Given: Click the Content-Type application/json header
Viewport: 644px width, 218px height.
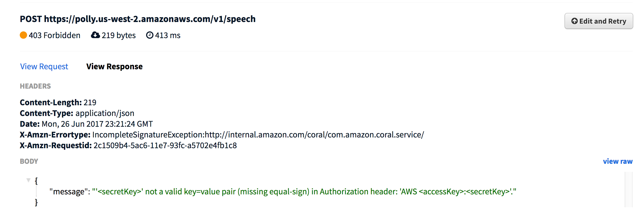Looking at the screenshot, I should [77, 113].
